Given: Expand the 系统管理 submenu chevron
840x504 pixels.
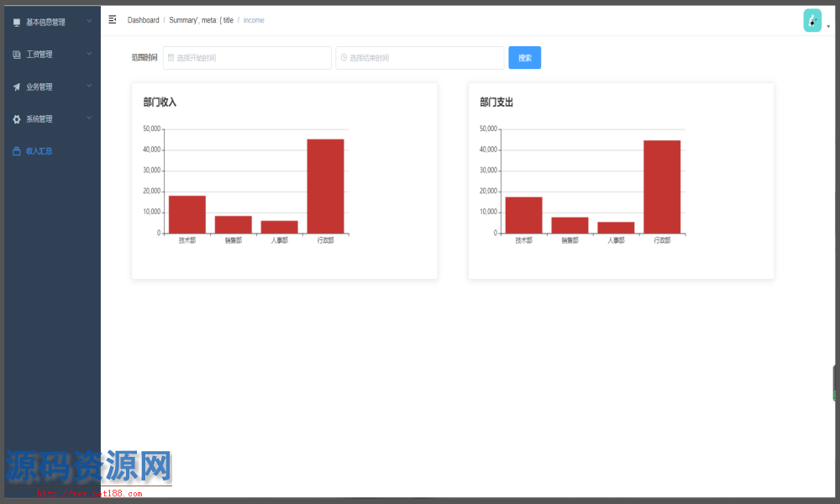Looking at the screenshot, I should point(89,118).
